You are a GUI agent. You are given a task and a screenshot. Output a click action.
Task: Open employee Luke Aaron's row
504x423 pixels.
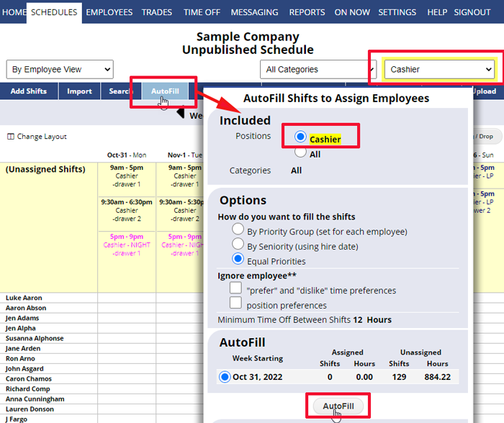click(24, 298)
